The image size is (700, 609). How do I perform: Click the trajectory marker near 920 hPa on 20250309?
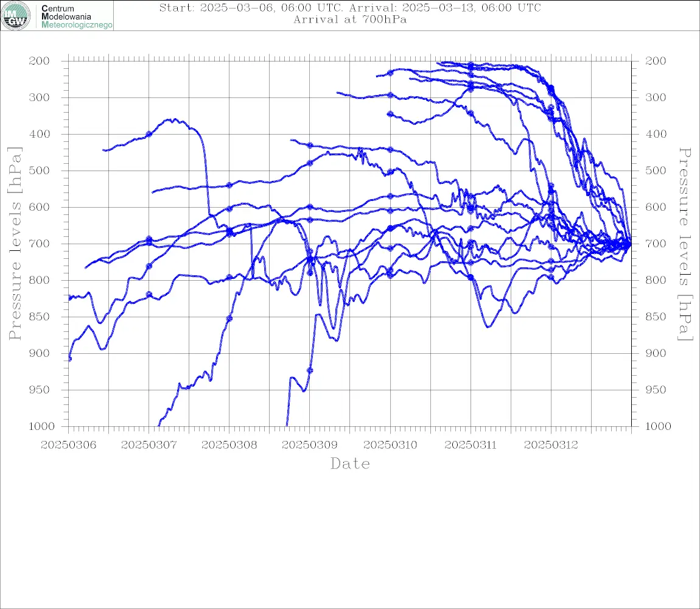point(310,370)
